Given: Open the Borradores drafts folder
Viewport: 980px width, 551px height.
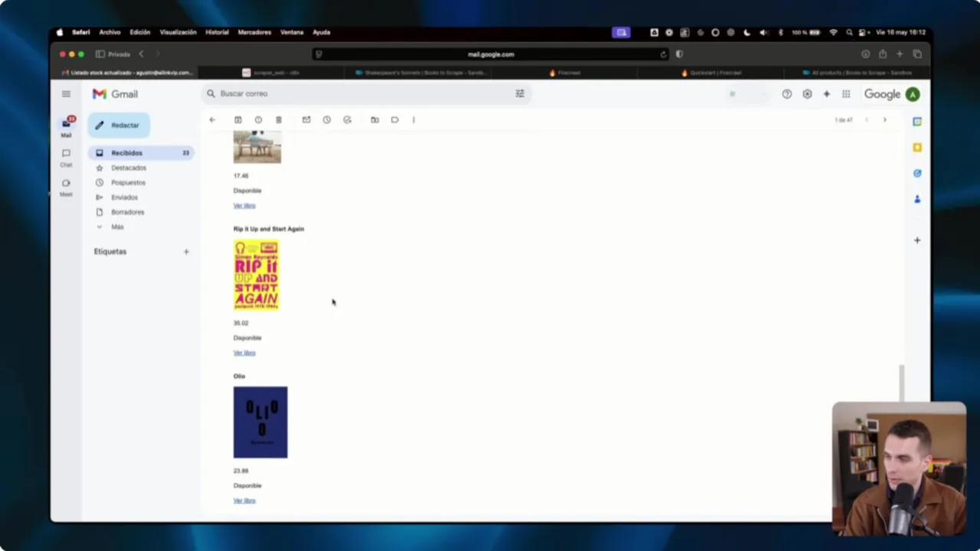Looking at the screenshot, I should (x=127, y=212).
